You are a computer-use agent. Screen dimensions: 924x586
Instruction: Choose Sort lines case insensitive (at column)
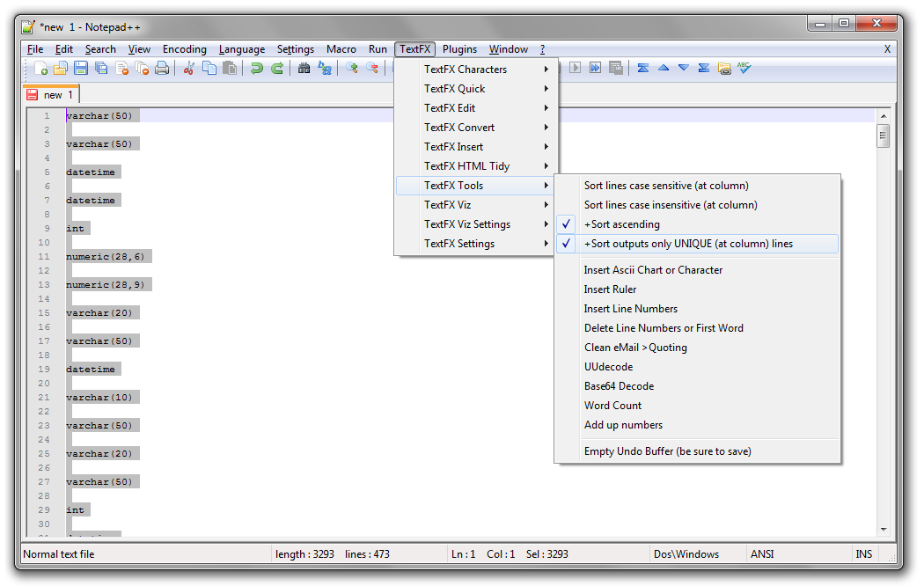pyautogui.click(x=697, y=205)
